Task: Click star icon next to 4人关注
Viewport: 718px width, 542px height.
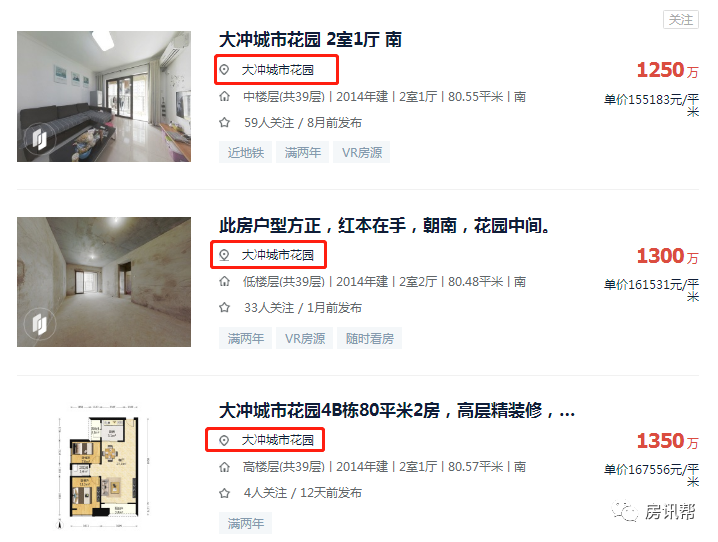Action: pyautogui.click(x=224, y=493)
